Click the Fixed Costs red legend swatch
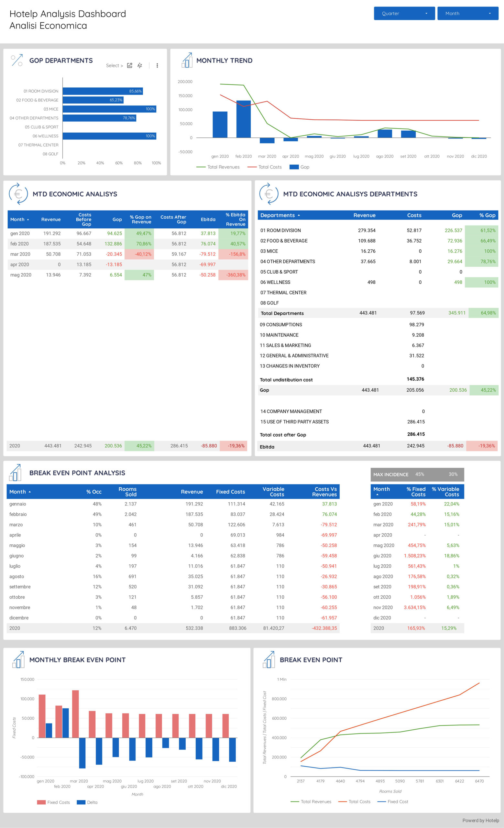The image size is (504, 828). (x=41, y=802)
